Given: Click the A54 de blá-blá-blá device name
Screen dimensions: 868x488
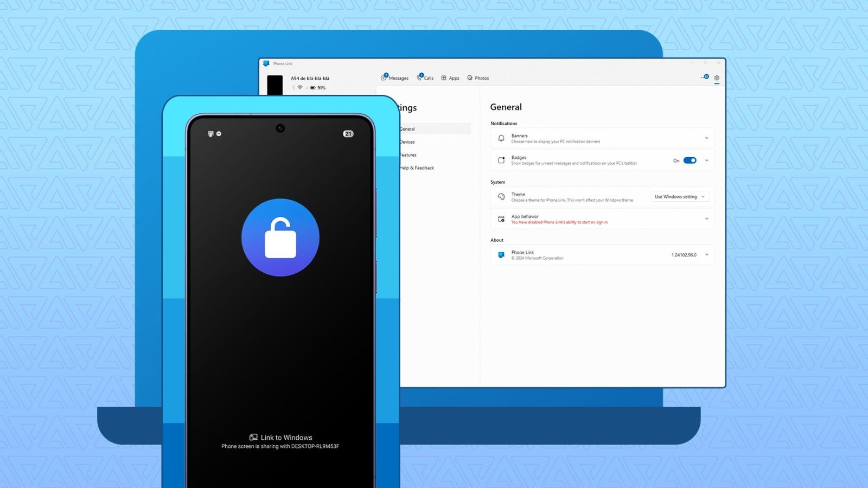Looking at the screenshot, I should tap(310, 79).
